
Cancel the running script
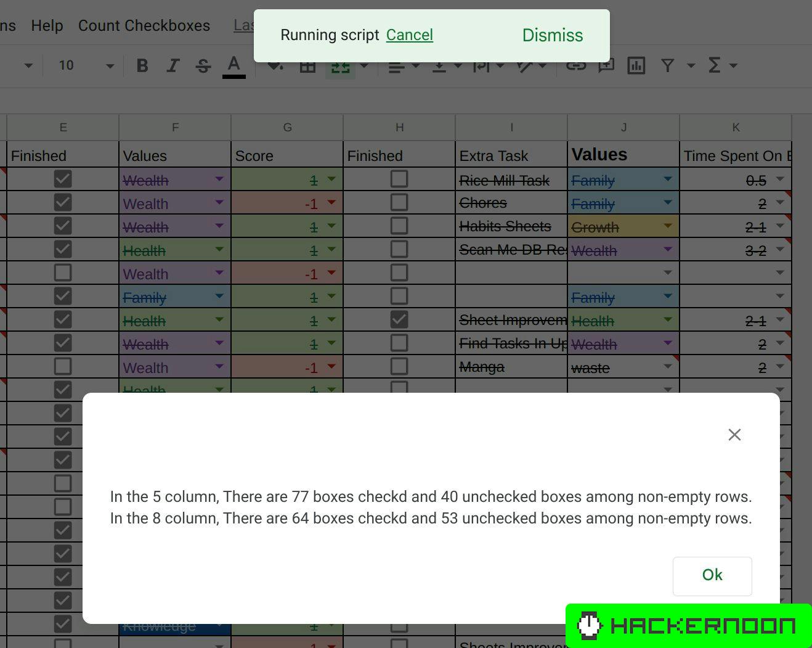coord(409,35)
